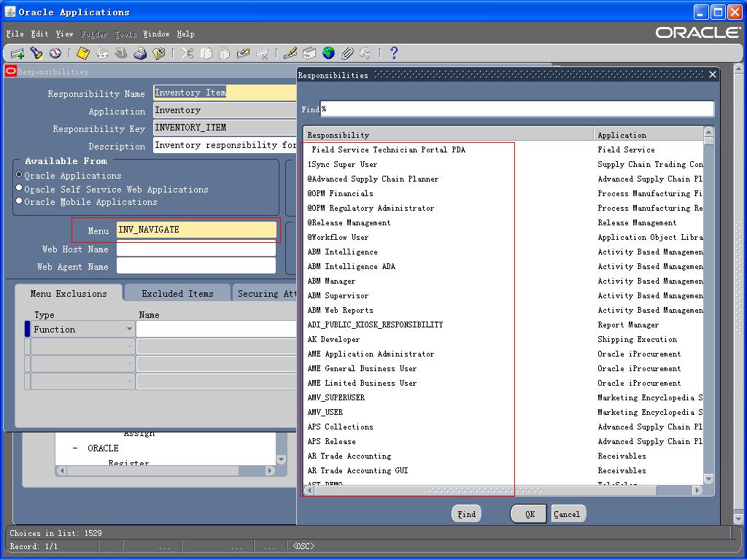This screenshot has height=560, width=747.
Task: Click the New record toolbar icon
Action: 18,52
